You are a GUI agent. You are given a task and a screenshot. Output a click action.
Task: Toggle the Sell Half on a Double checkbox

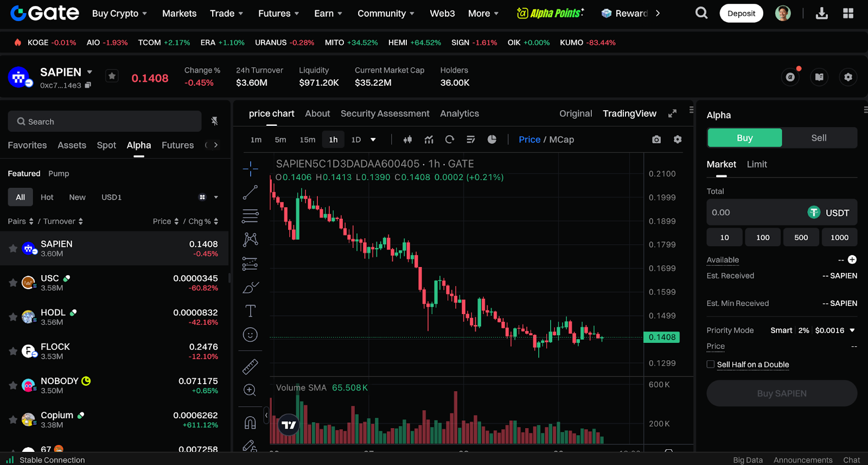pyautogui.click(x=710, y=364)
